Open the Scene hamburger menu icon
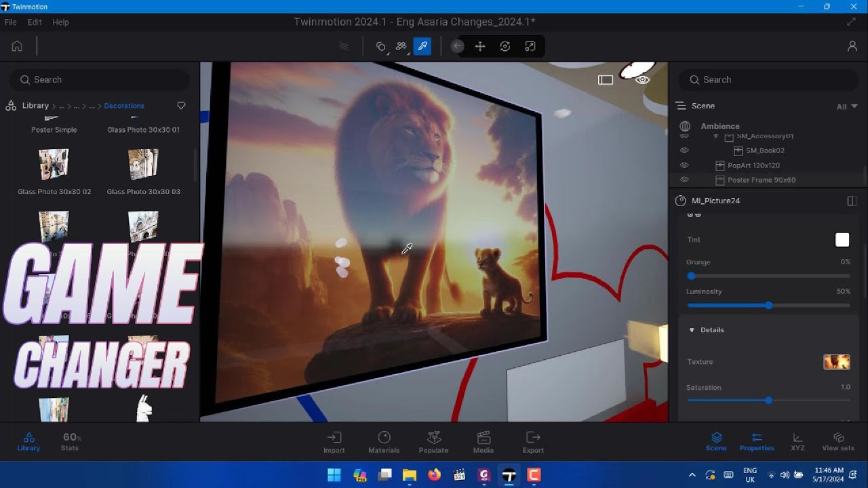The height and width of the screenshot is (488, 868). click(x=681, y=106)
